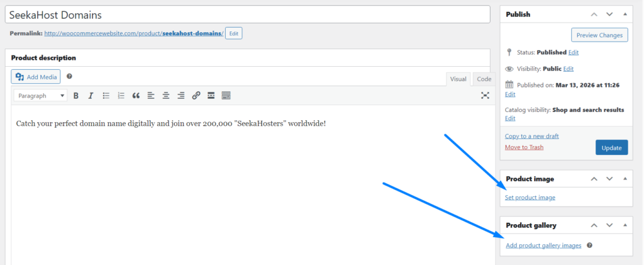Viewport: 644px width, 265px height.
Task: Edit the Published status
Action: pyautogui.click(x=574, y=53)
